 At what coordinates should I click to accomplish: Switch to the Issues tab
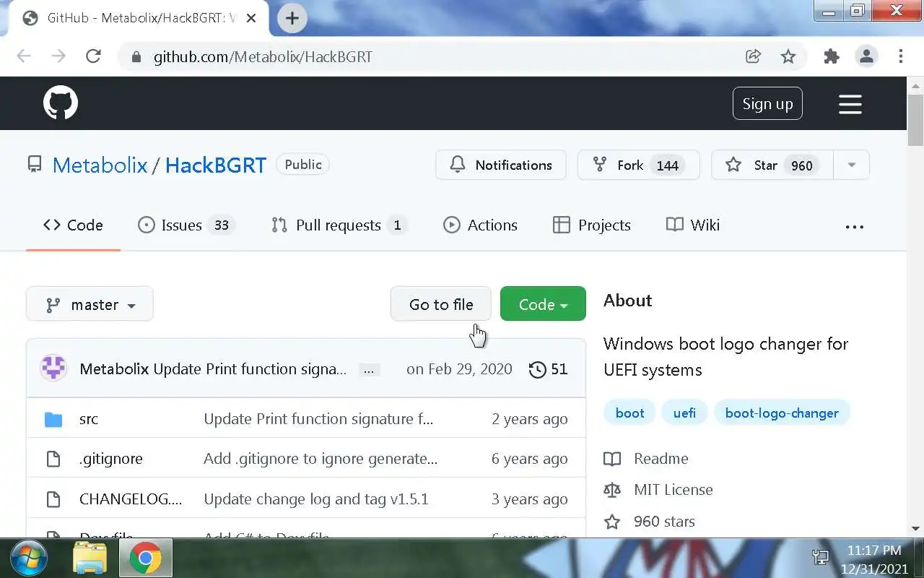(x=186, y=225)
